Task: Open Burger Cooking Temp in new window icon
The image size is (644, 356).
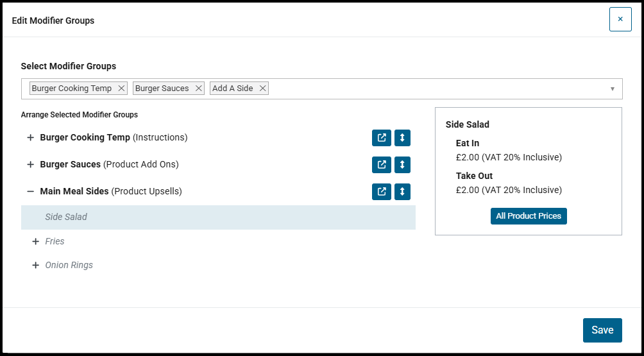Action: point(382,138)
